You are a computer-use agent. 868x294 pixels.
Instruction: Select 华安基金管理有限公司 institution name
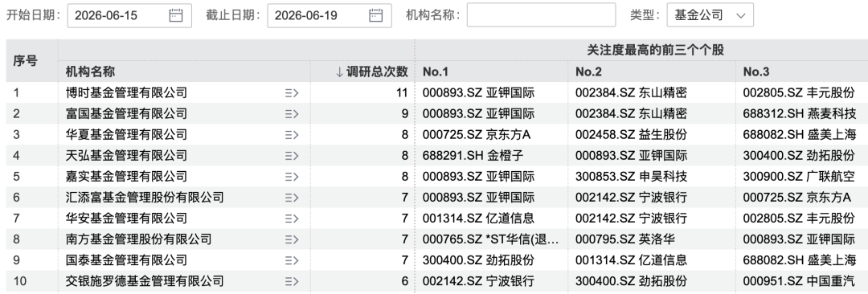(x=126, y=218)
